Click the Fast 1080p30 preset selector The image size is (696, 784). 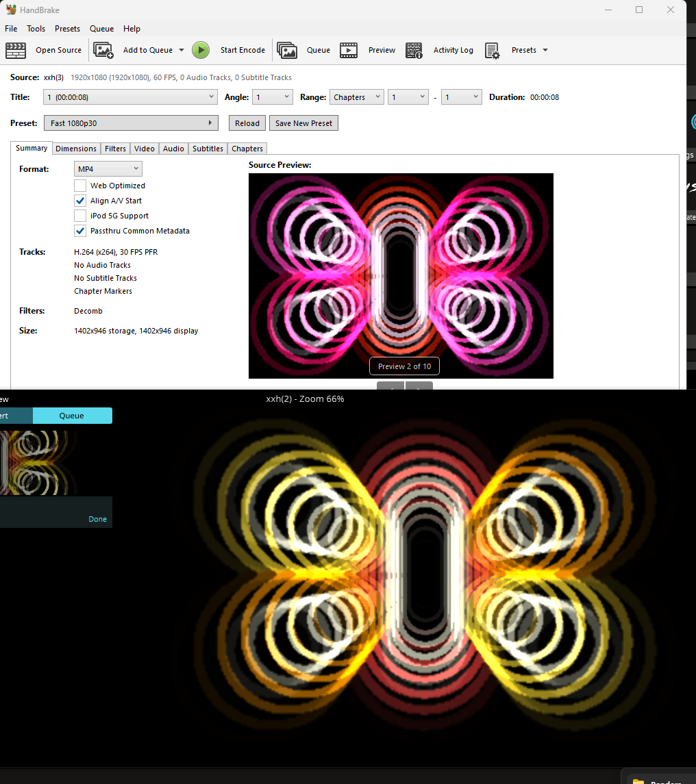(x=130, y=123)
